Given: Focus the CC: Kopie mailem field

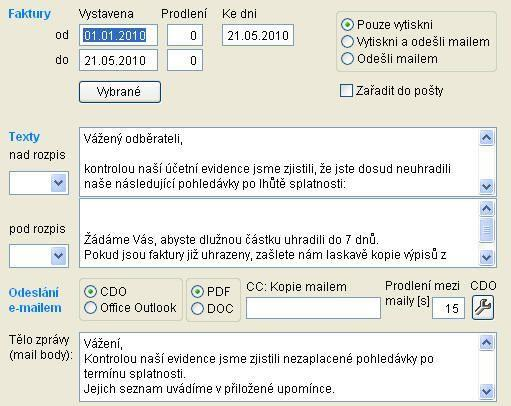Looking at the screenshot, I should tap(313, 308).
